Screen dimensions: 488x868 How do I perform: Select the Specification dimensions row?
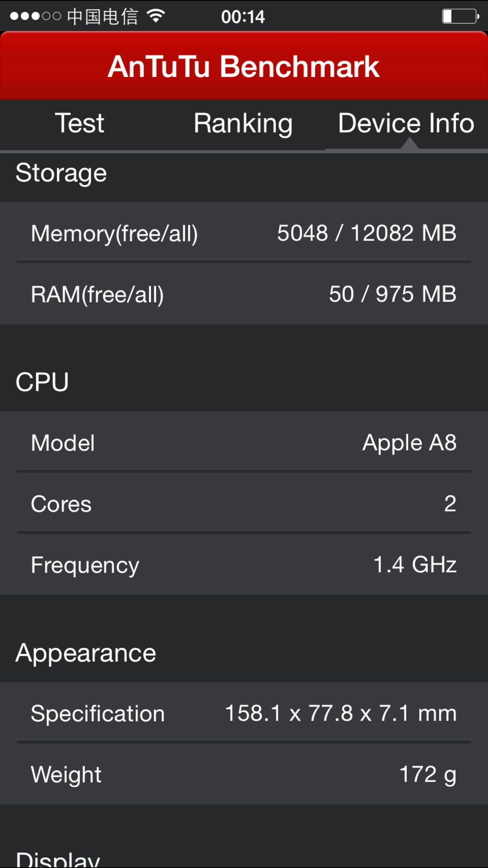(244, 713)
